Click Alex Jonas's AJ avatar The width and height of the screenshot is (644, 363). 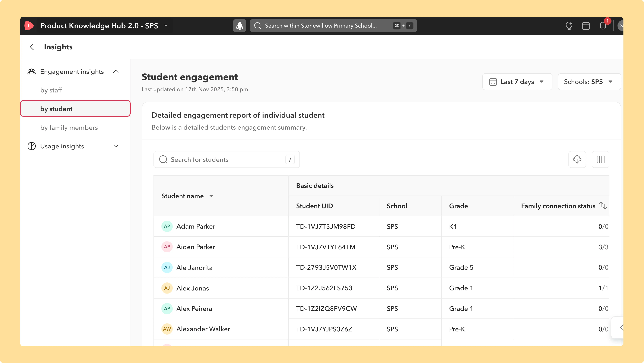(167, 288)
